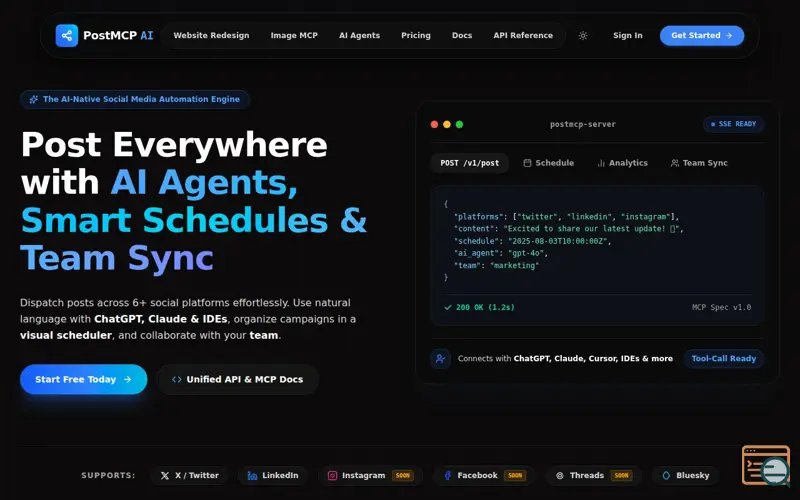Open API Reference in navigation
The height and width of the screenshot is (500, 800).
tap(523, 36)
